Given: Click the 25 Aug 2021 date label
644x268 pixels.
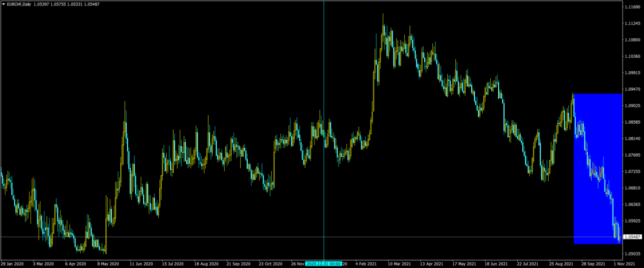Looking at the screenshot, I should (x=561, y=264).
